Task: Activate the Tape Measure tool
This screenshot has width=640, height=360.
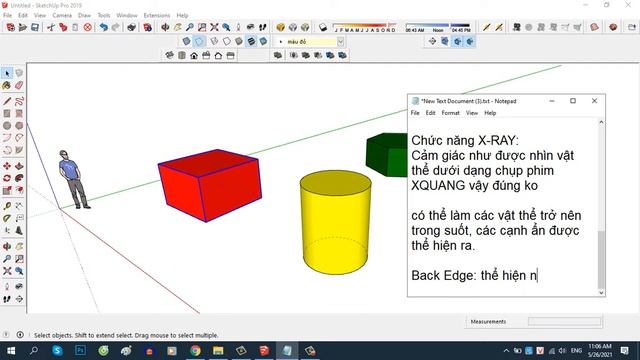Action: [7, 206]
